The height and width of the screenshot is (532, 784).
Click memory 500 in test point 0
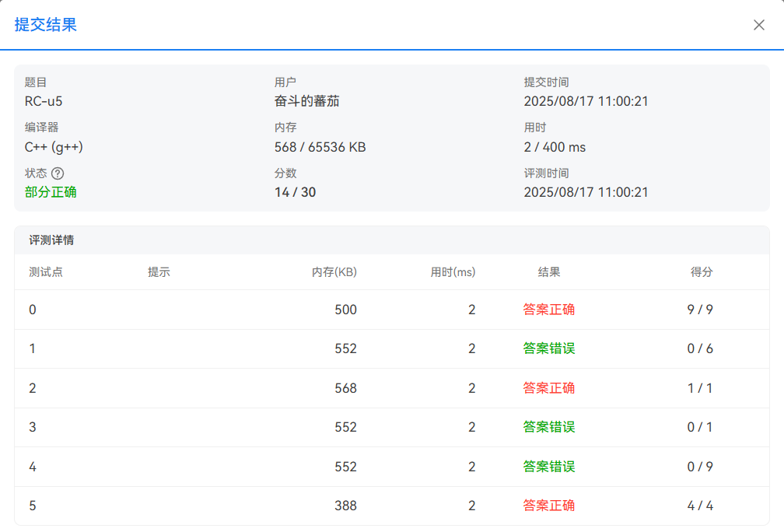pos(345,310)
